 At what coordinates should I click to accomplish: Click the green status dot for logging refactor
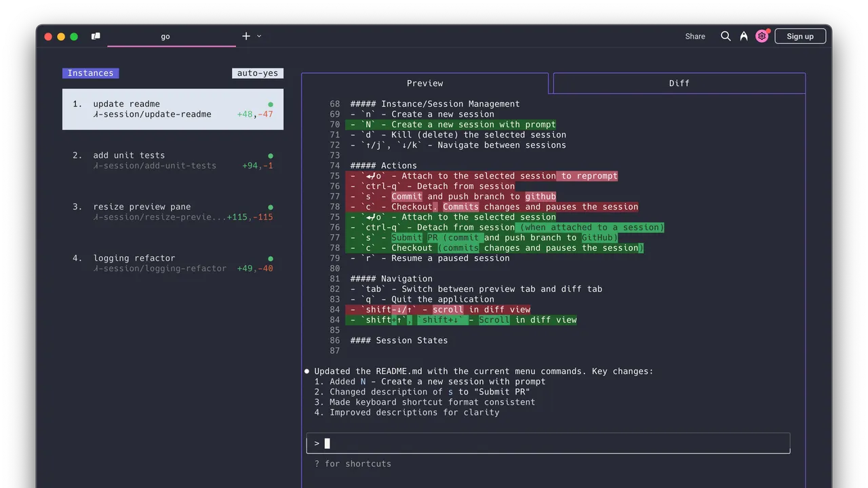pyautogui.click(x=271, y=259)
